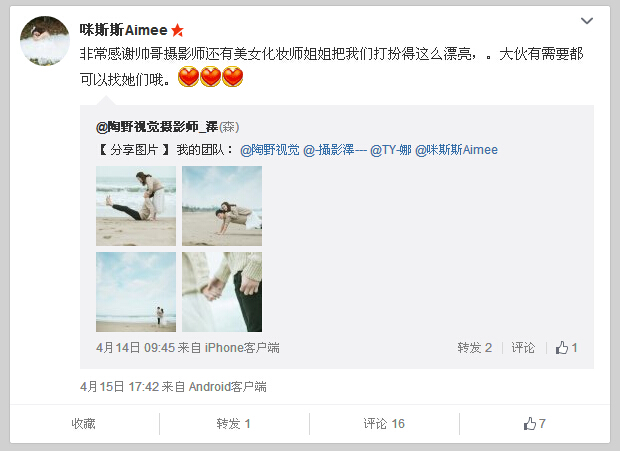Click the first red heart emoji
The width and height of the screenshot is (620, 451).
[188, 77]
